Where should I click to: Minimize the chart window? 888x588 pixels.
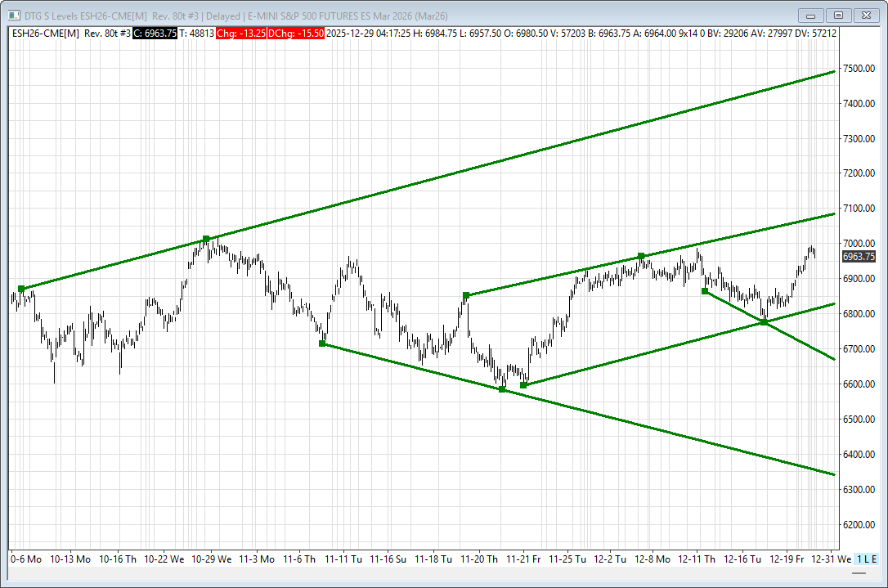pos(812,15)
